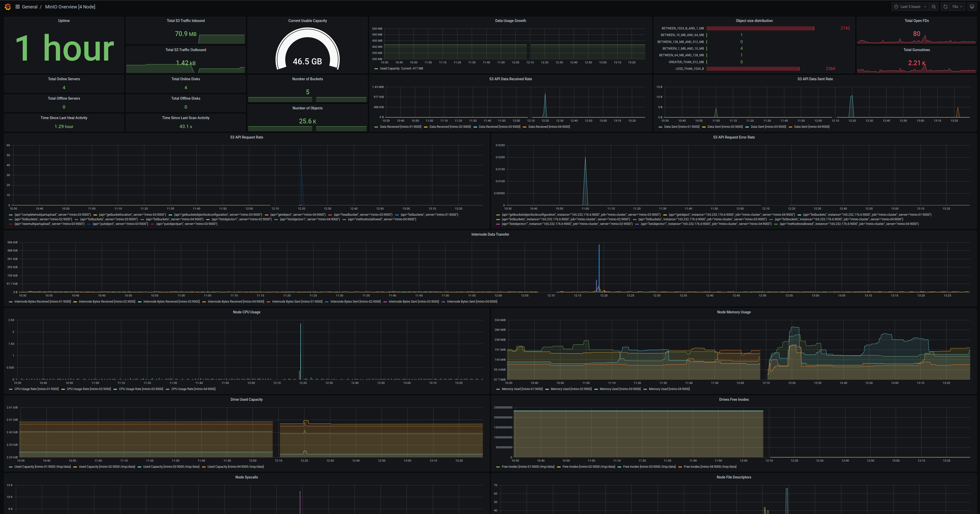The height and width of the screenshot is (514, 980).
Task: Toggle CPU Usage Rate [minio-01:9000] legend series
Action: [x=36, y=389]
